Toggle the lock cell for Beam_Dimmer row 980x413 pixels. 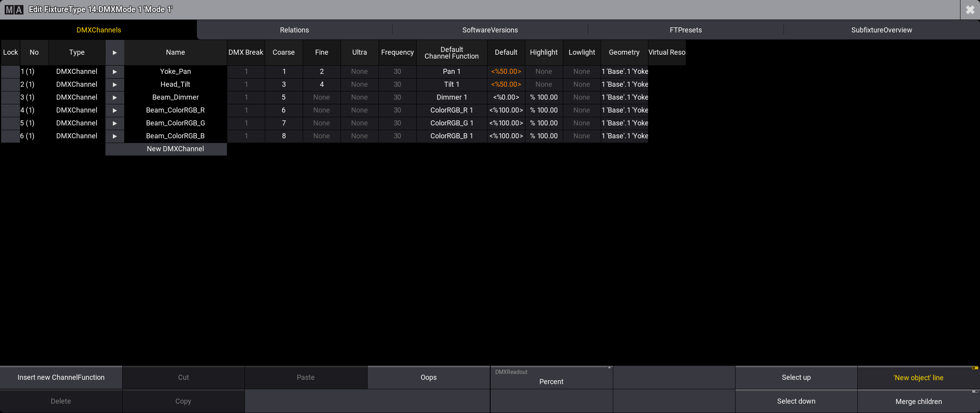coord(10,97)
